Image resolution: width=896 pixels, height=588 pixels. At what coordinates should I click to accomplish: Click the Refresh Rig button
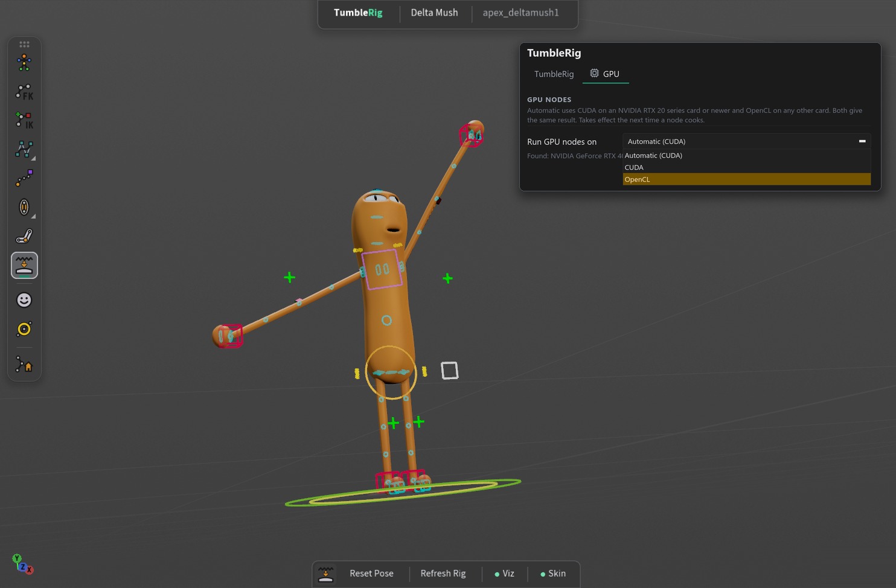tap(443, 574)
